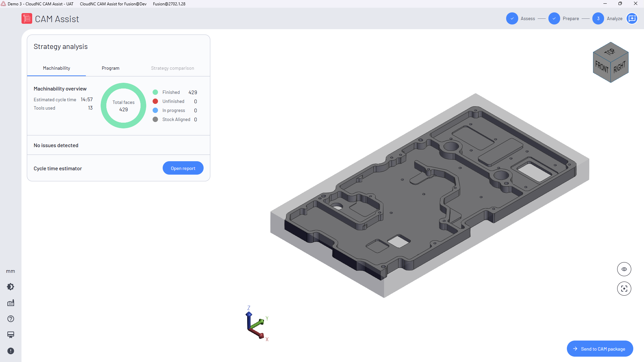Click the 'No issues detected' message
The height and width of the screenshot is (362, 644).
(x=56, y=145)
